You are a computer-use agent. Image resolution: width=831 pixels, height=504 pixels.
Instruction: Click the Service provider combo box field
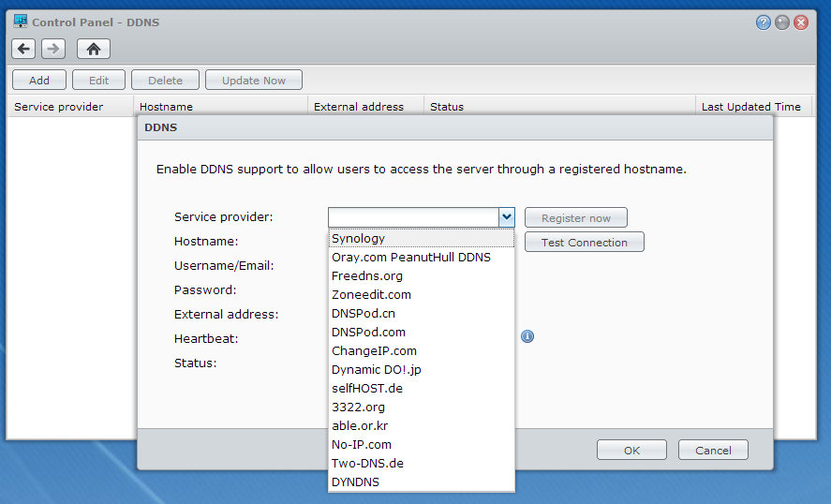tap(413, 216)
